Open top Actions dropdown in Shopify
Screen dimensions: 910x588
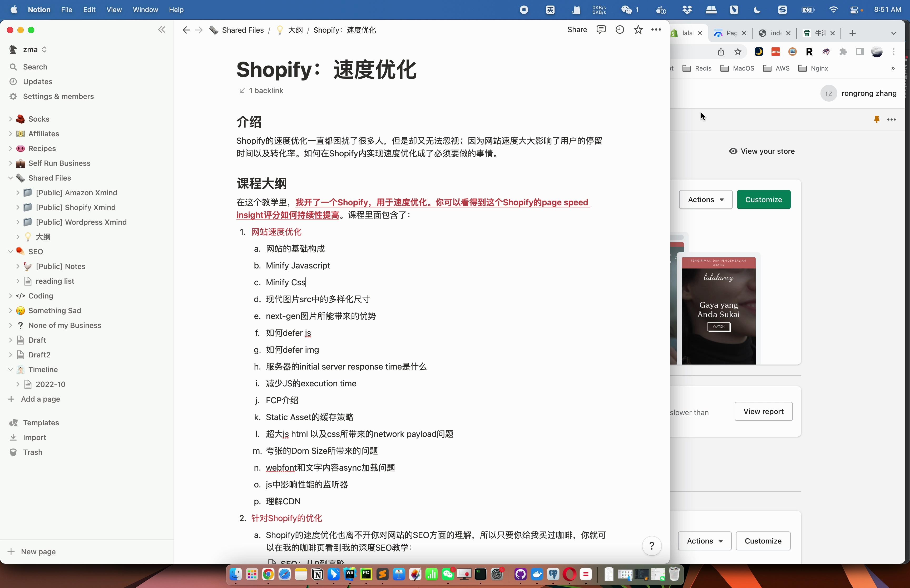click(706, 200)
